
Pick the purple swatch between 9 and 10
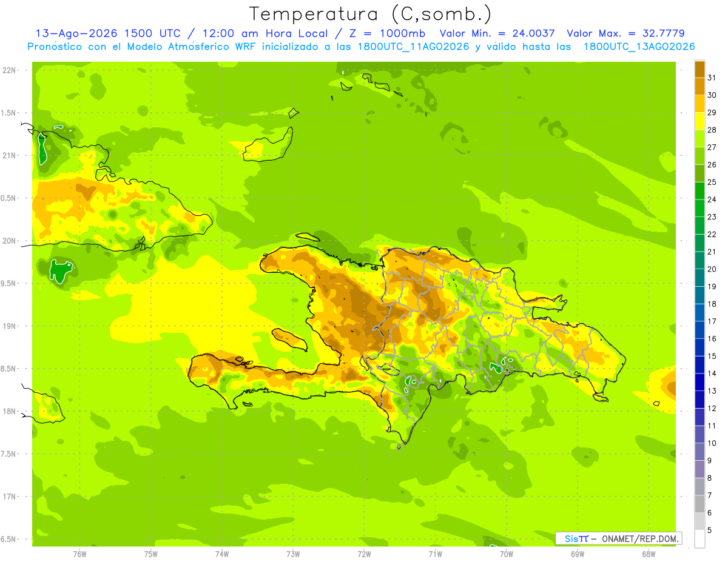[x=699, y=452]
